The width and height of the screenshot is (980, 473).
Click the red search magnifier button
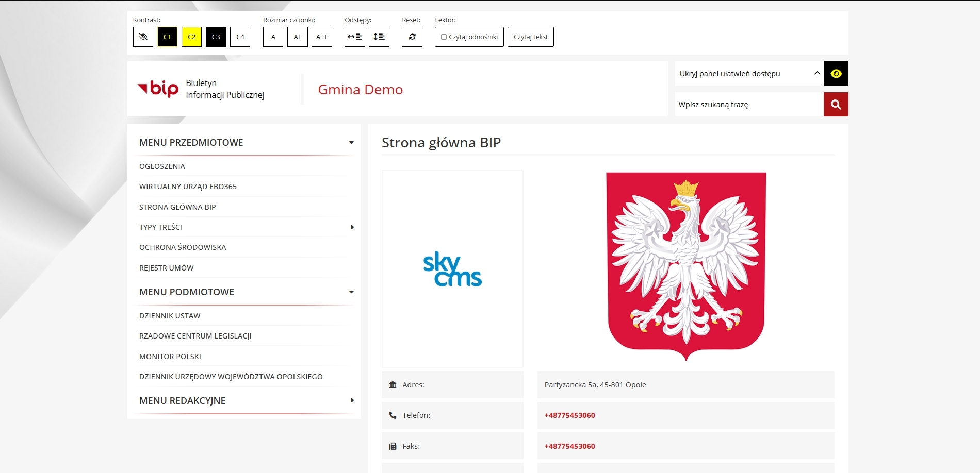click(x=836, y=104)
